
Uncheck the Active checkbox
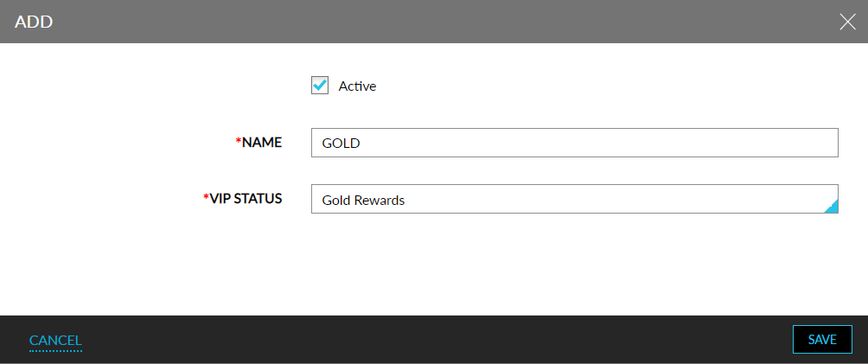click(319, 86)
